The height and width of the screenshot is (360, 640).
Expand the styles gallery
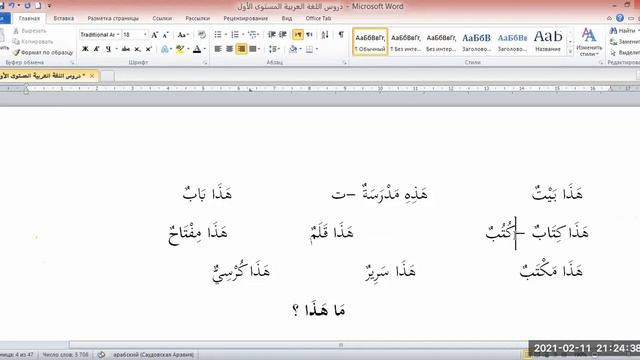570,52
